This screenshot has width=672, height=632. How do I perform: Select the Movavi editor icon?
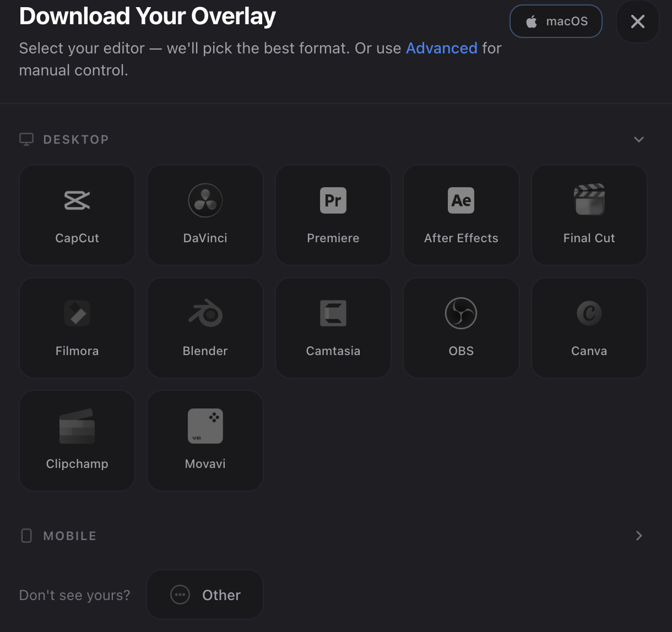[x=205, y=426]
